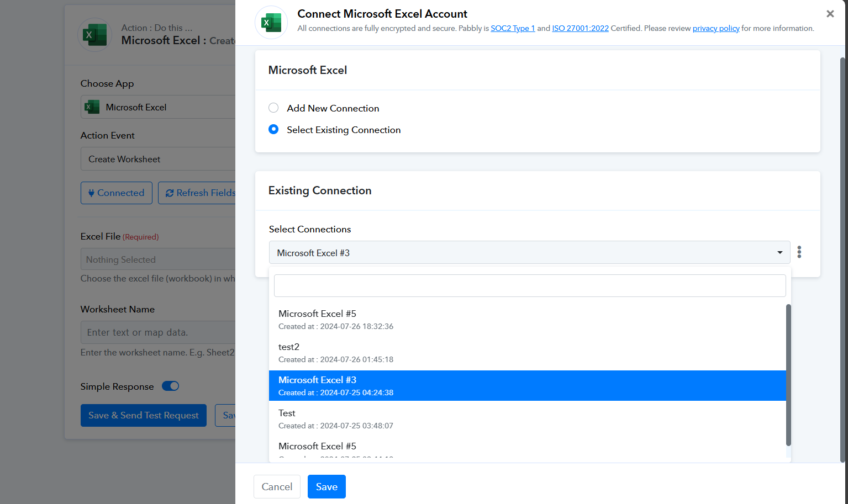Open the ISO 27001:2022 link
Image resolution: width=848 pixels, height=504 pixels.
coord(580,28)
